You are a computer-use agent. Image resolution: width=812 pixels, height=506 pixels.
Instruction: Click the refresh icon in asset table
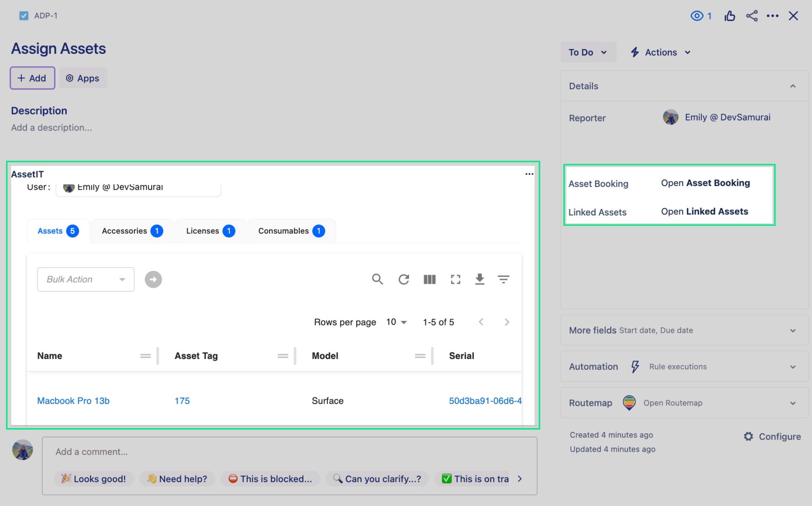point(404,279)
